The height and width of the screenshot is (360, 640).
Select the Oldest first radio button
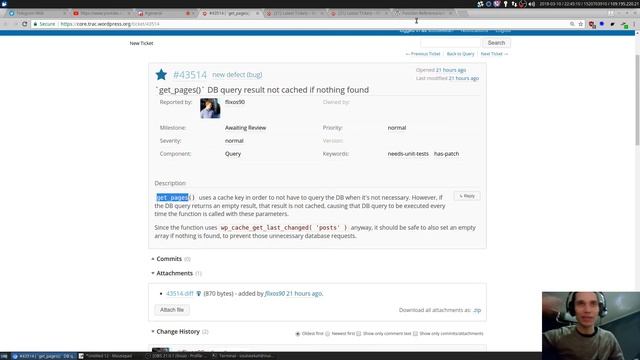tap(298, 334)
